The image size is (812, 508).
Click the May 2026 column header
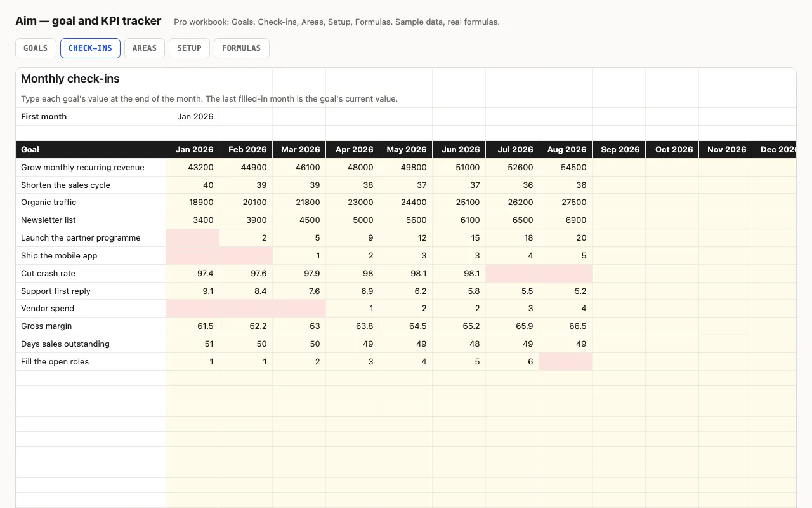pos(406,150)
